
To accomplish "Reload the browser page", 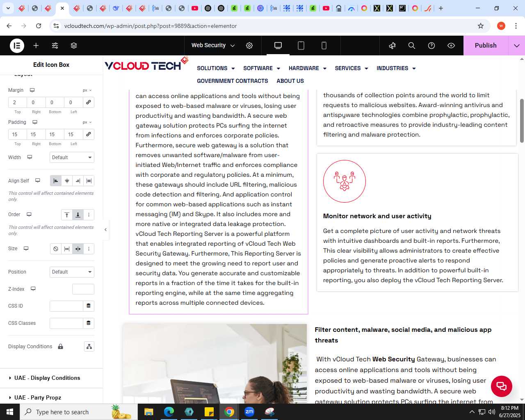I will point(39,26).
